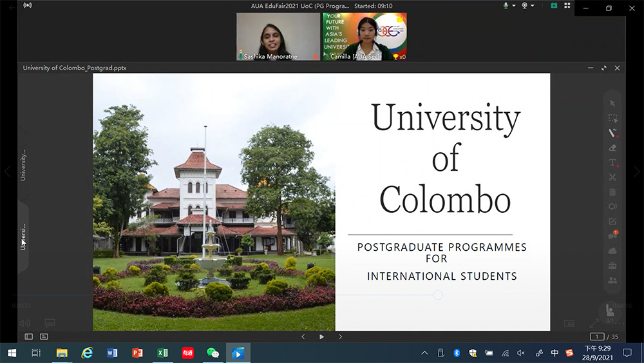
Task: Click the trophy count on Camilla's video
Action: coord(399,57)
